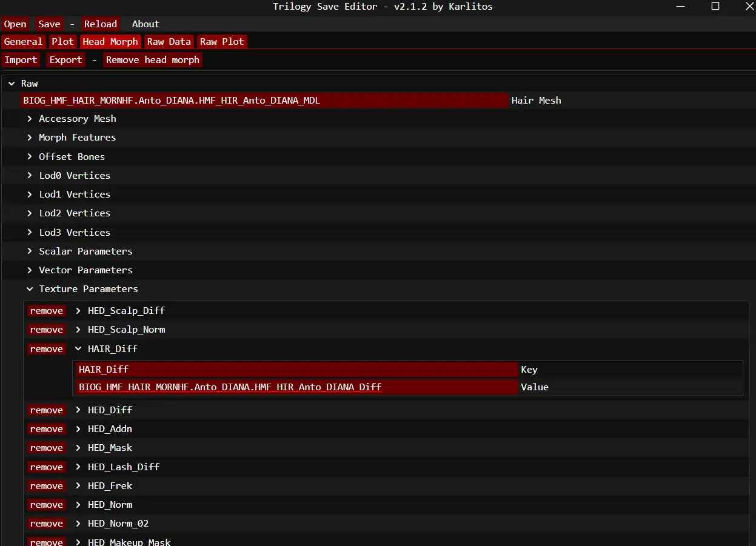756x546 pixels.
Task: Expand the HED_Norm entry
Action: click(78, 505)
